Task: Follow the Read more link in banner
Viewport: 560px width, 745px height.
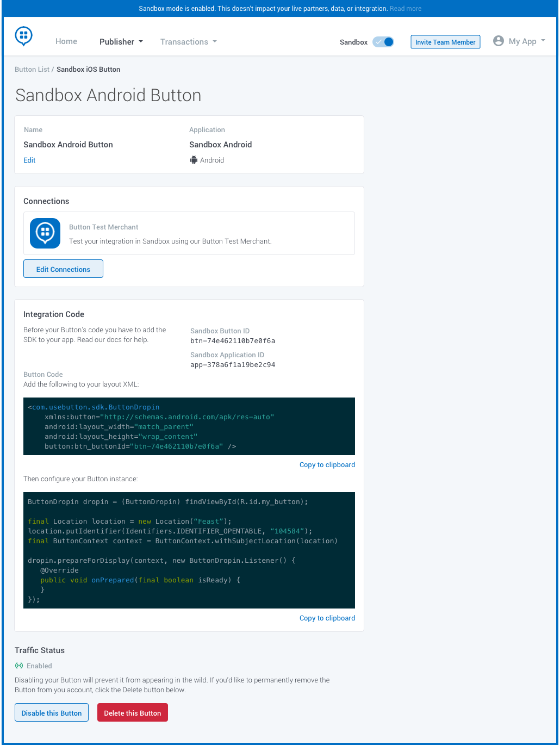Action: [406, 9]
